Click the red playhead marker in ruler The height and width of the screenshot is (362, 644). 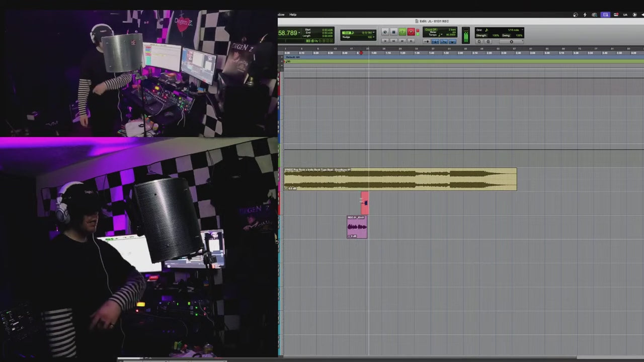pos(361,53)
